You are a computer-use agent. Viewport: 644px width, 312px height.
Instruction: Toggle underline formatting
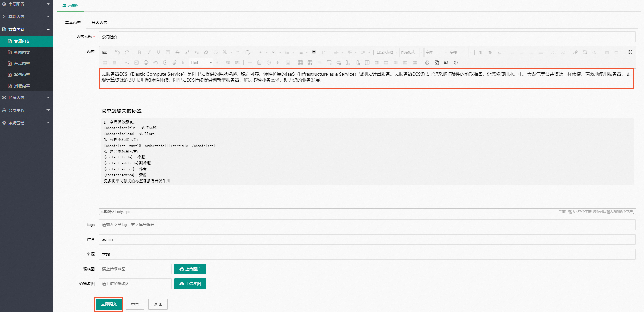pyautogui.click(x=158, y=52)
